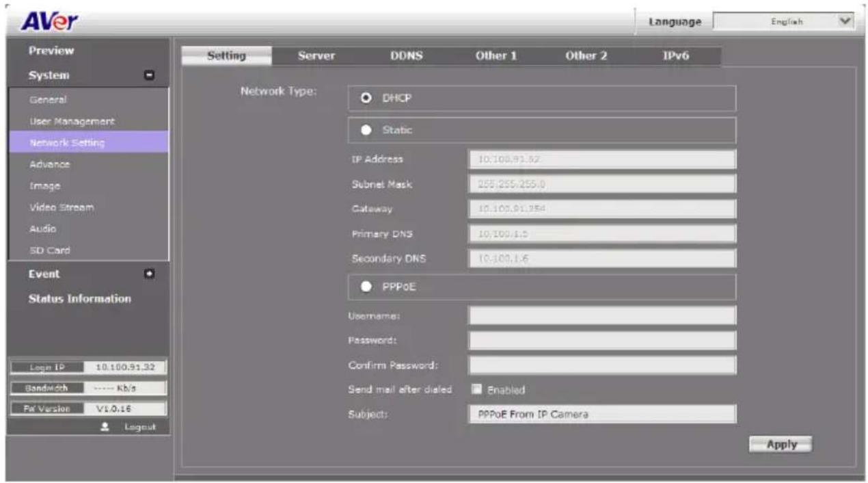Open the Language dropdown
Image resolution: width=868 pixels, height=483 pixels.
pos(784,22)
